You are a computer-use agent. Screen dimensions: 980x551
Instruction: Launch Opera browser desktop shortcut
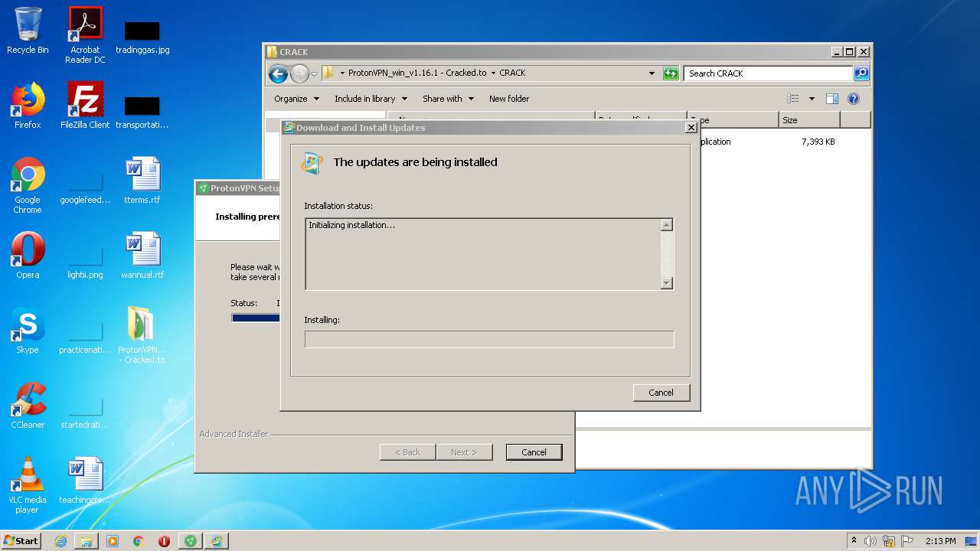coord(28,256)
